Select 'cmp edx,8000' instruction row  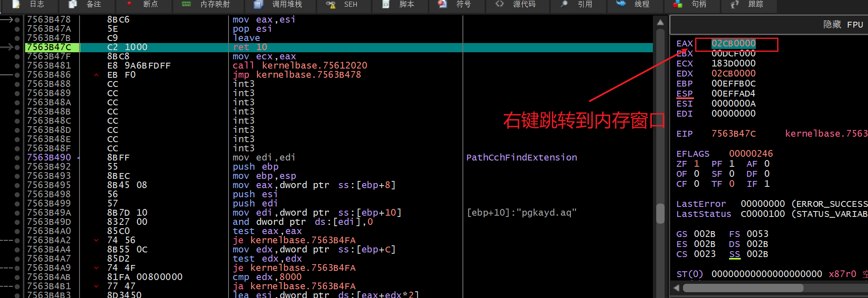coord(267,277)
